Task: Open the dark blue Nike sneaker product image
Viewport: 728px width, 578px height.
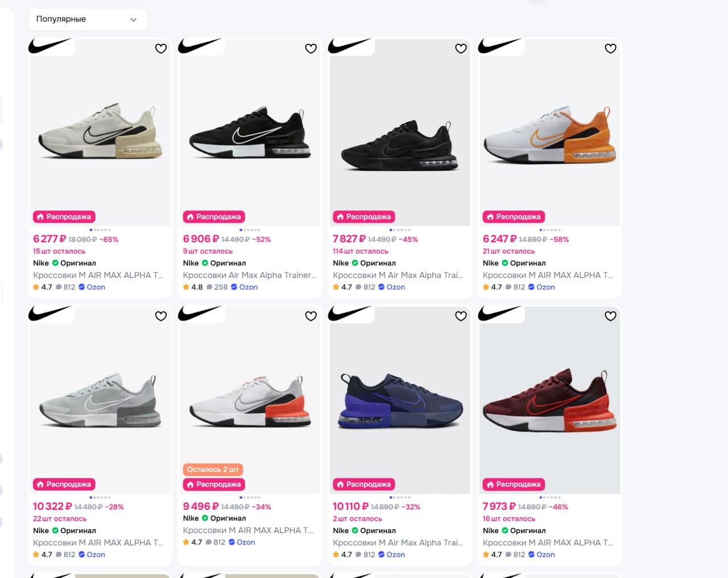Action: pos(400,401)
